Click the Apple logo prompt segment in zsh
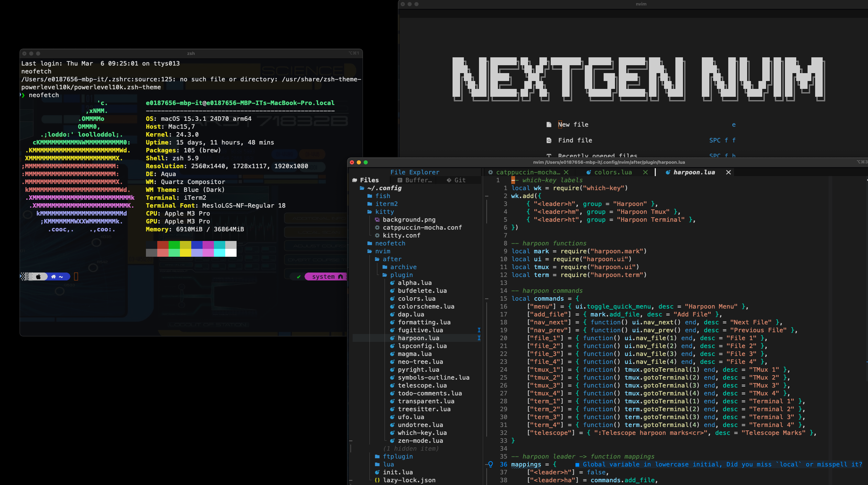The width and height of the screenshot is (868, 485). (39, 277)
